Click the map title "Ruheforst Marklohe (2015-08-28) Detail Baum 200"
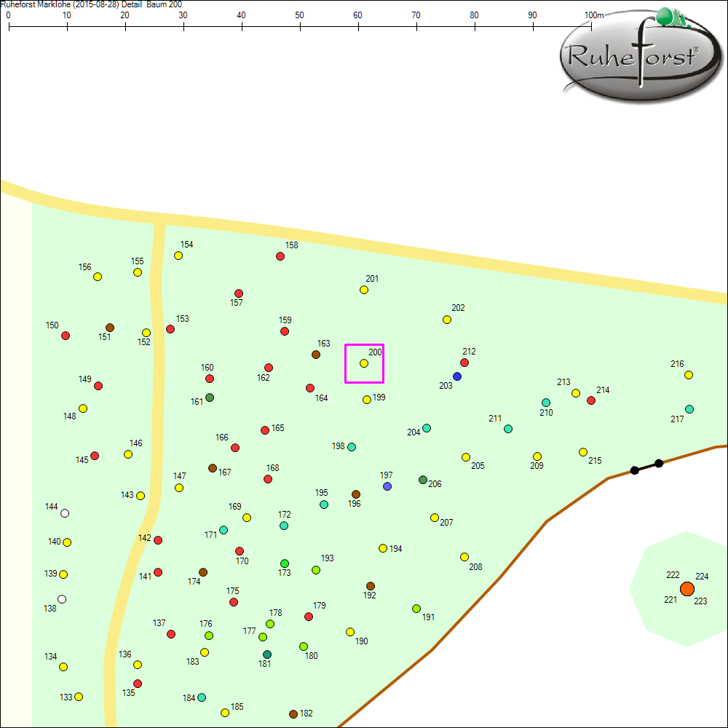 (x=92, y=4)
